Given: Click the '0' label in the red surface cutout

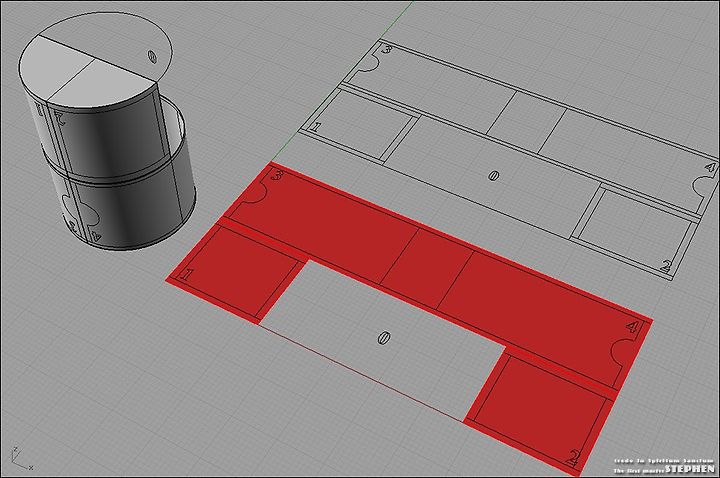Looking at the screenshot, I should point(383,339).
